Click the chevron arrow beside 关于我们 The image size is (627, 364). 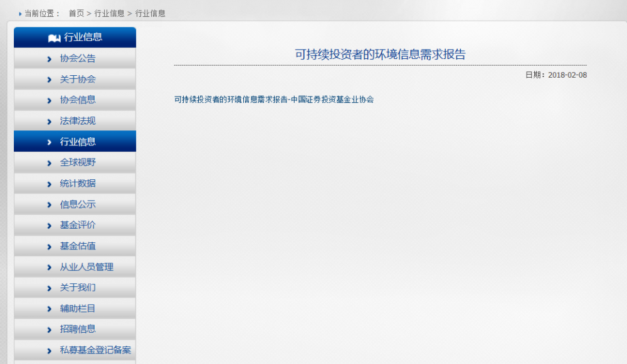point(49,288)
